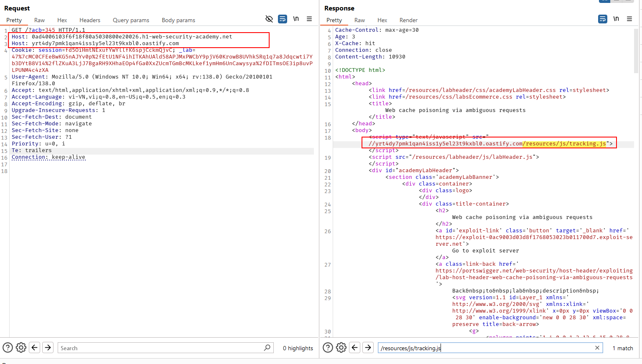Go to previous match arrow in Request search
This screenshot has width=642, height=364.
[x=35, y=347]
